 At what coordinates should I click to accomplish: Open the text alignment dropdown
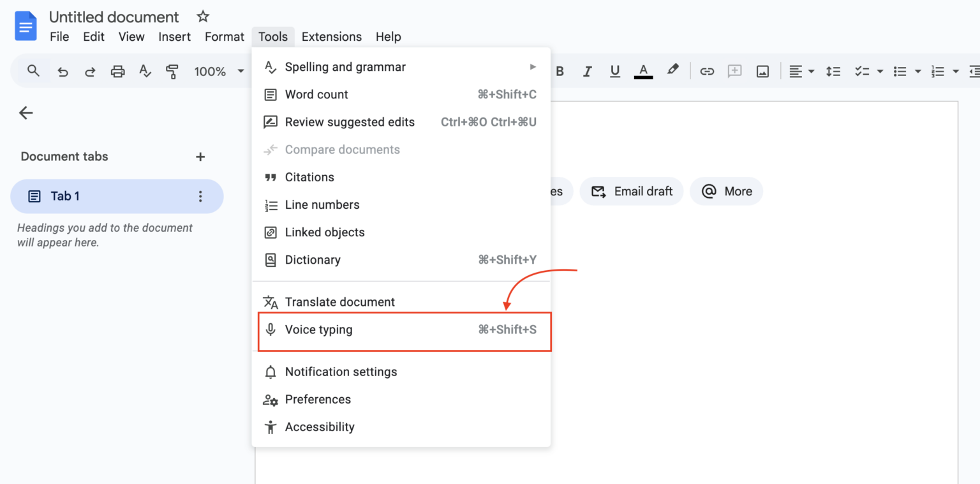point(801,71)
